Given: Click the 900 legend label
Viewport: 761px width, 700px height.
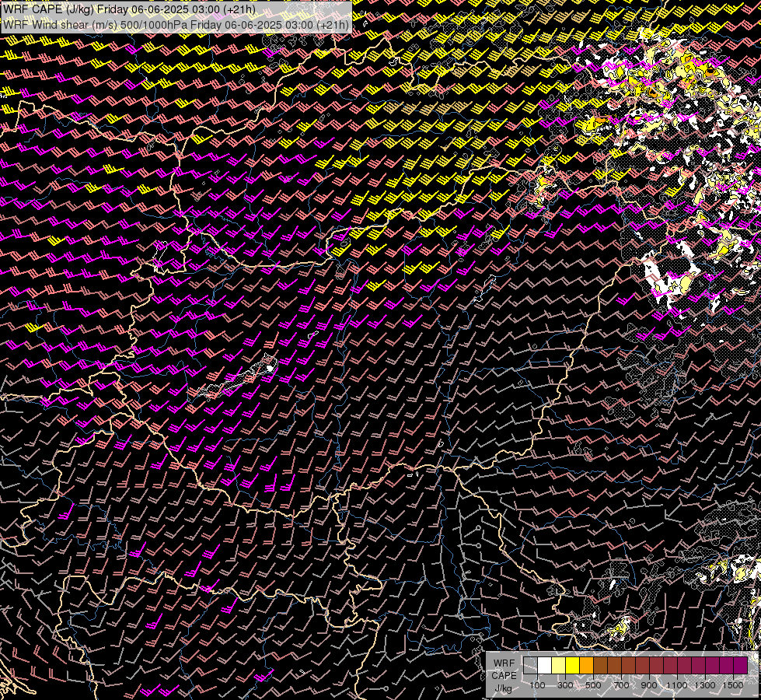Looking at the screenshot, I should pyautogui.click(x=649, y=685).
